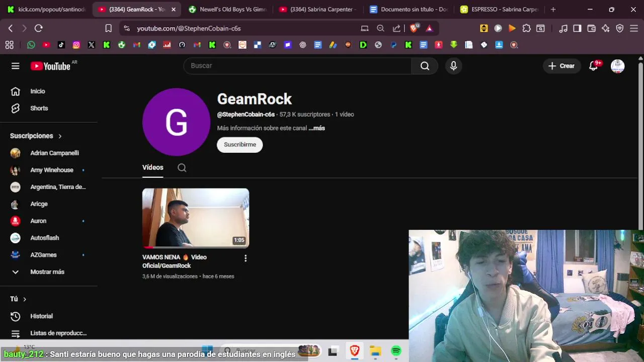This screenshot has width=644, height=362.
Task: Click the share page icon in address bar
Action: pyautogui.click(x=396, y=28)
